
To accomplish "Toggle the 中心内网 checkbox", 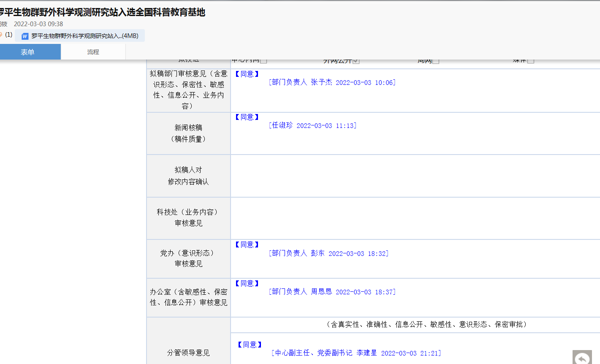I will coord(263,61).
